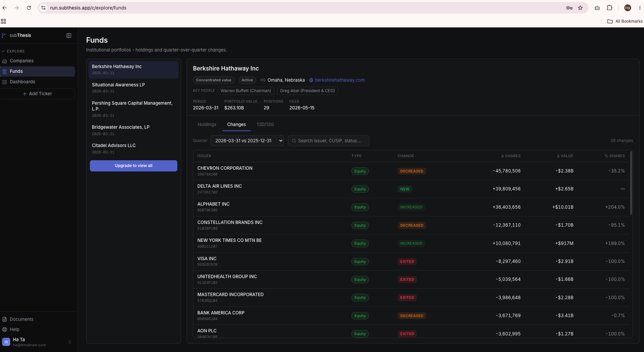Click the NEW badge for Delta Air Lines
The height and width of the screenshot is (352, 644).
coord(405,189)
